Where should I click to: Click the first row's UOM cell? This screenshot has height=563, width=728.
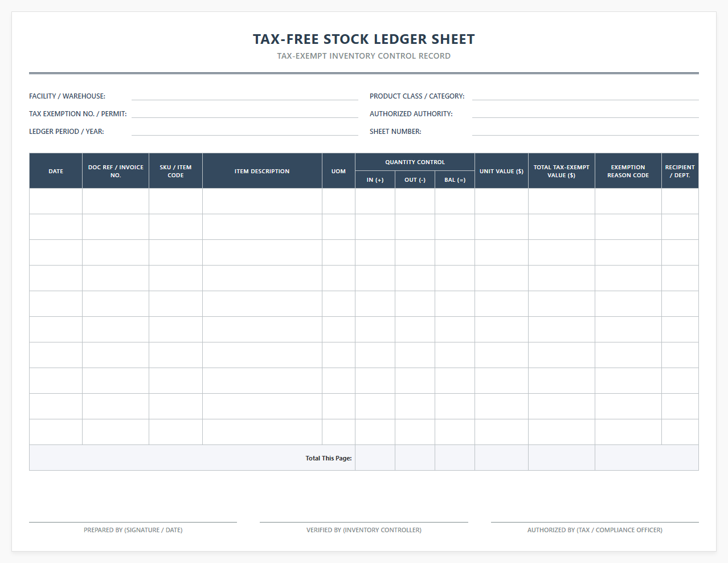[x=338, y=201]
